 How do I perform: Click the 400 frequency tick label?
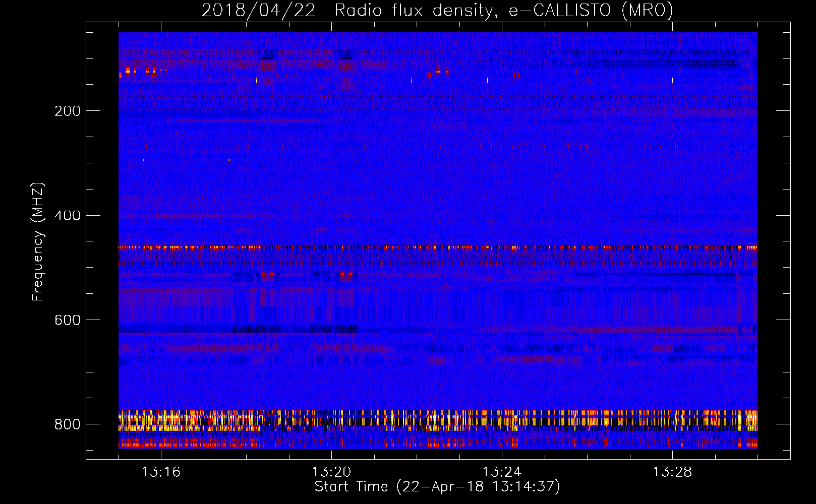(x=68, y=216)
